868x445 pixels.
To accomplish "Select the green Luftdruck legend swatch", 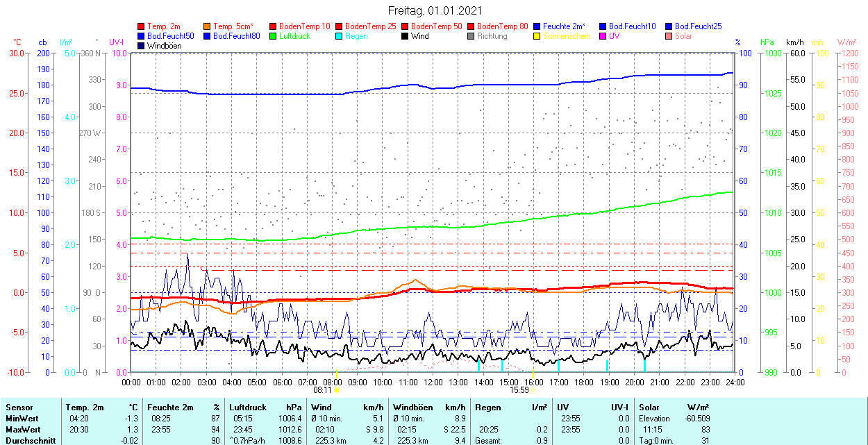I will [x=274, y=36].
